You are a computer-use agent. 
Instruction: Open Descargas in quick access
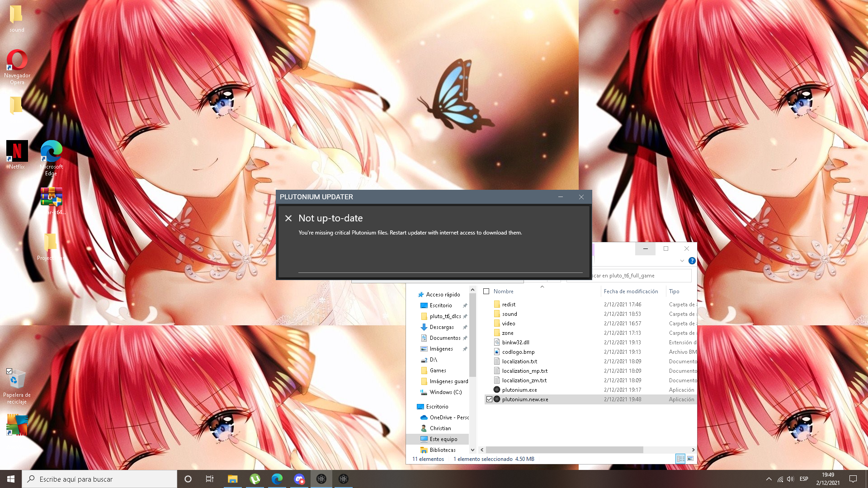[441, 327]
